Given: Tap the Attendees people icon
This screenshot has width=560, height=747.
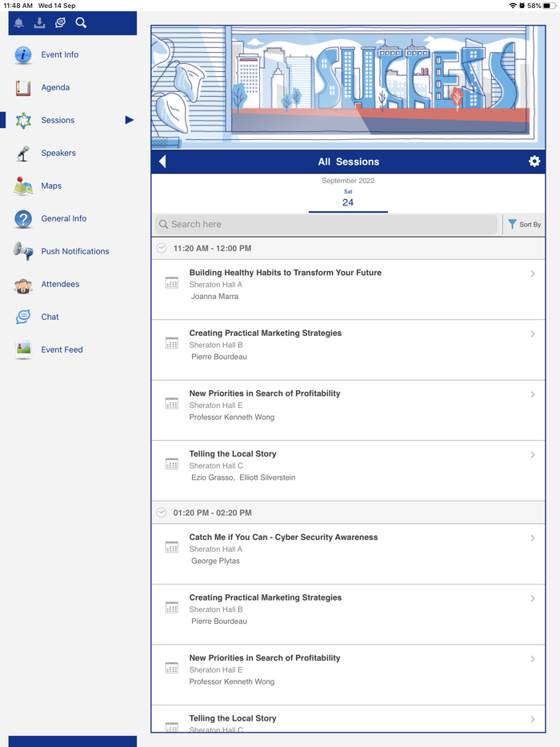Looking at the screenshot, I should [x=23, y=285].
